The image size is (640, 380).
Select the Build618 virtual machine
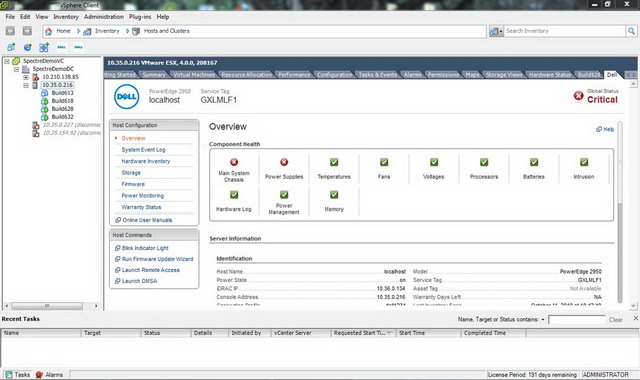pos(62,101)
